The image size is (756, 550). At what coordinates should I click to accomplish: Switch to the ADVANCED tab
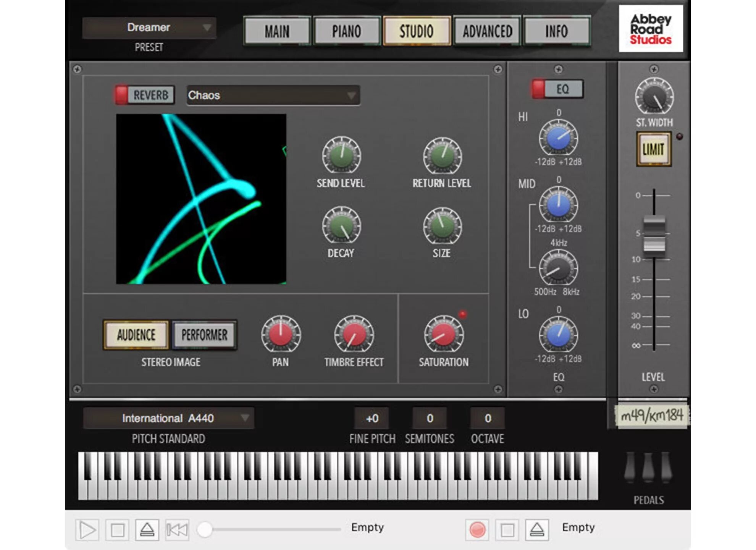(487, 31)
